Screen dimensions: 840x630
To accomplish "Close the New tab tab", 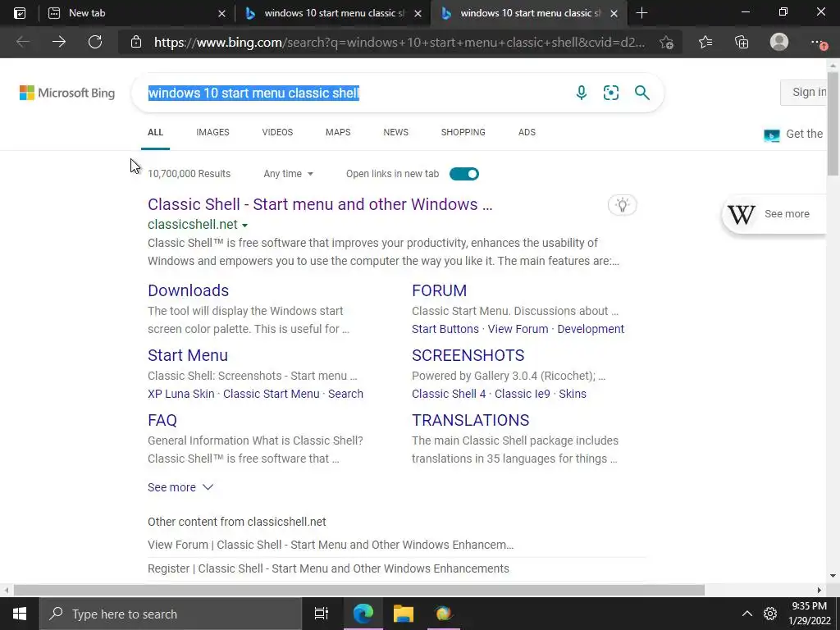I will point(221,13).
